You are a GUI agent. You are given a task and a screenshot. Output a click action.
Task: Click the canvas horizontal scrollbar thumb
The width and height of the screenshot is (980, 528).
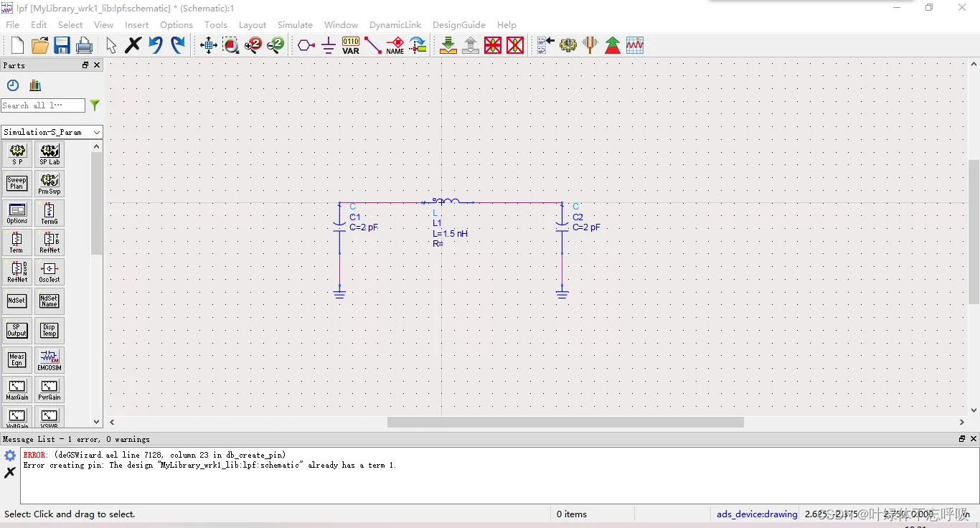click(x=565, y=422)
